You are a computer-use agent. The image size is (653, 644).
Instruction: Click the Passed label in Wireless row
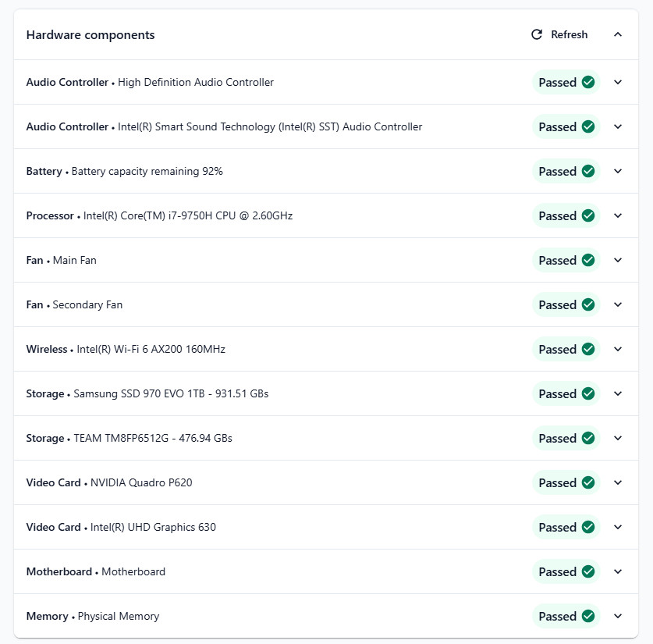point(557,349)
